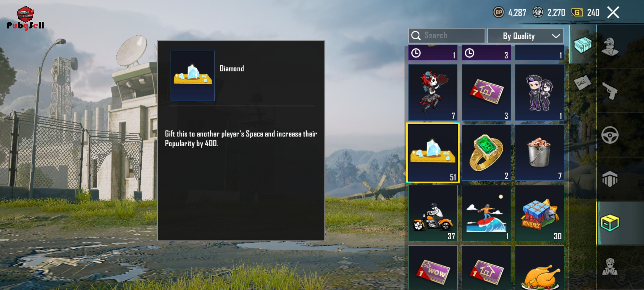Open the SALE ticket tab
Screen dimensions: 644x290
pyautogui.click(x=582, y=82)
